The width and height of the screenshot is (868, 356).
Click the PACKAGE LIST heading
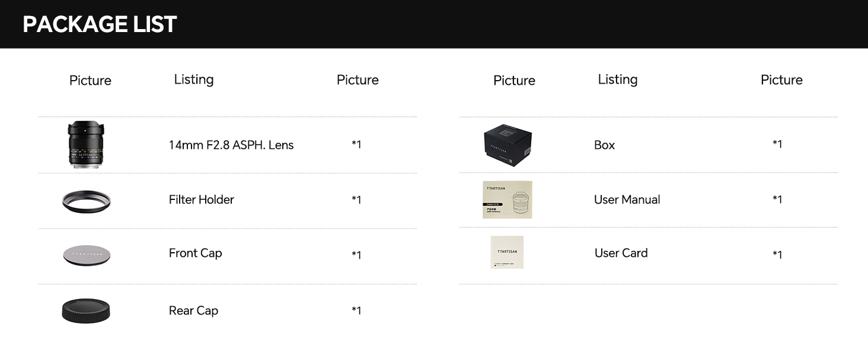(x=100, y=24)
